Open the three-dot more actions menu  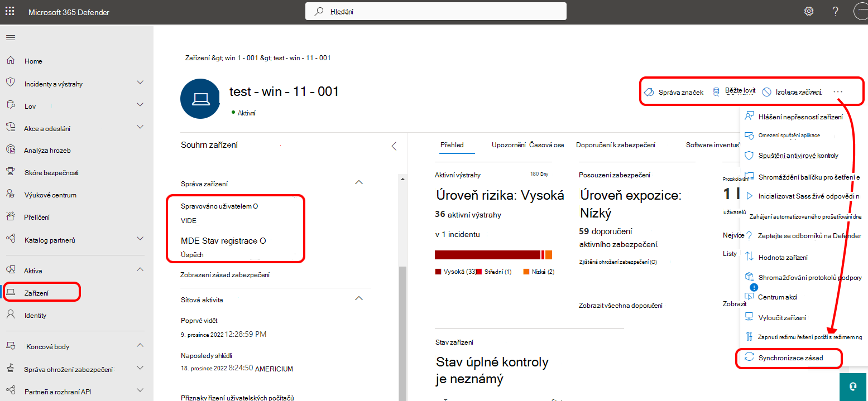point(837,92)
